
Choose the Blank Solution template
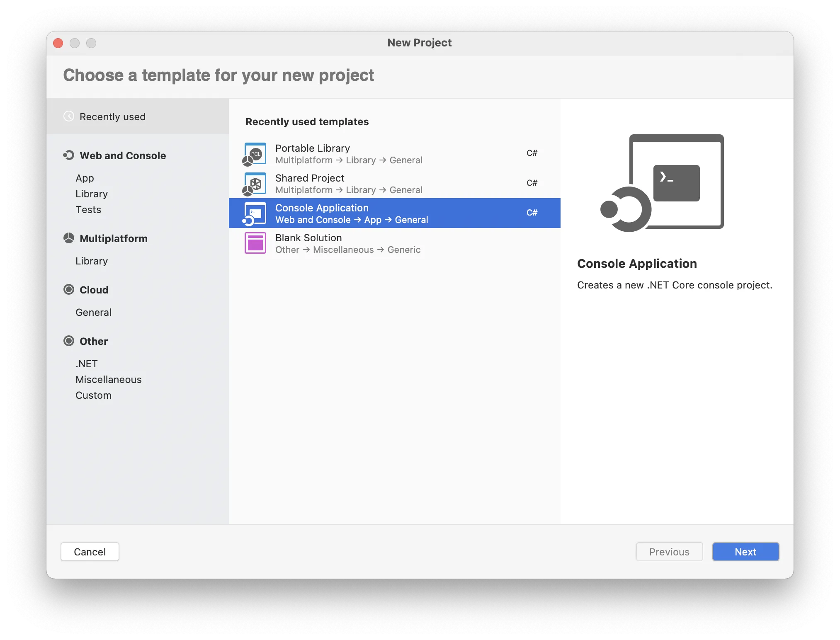pyautogui.click(x=395, y=243)
